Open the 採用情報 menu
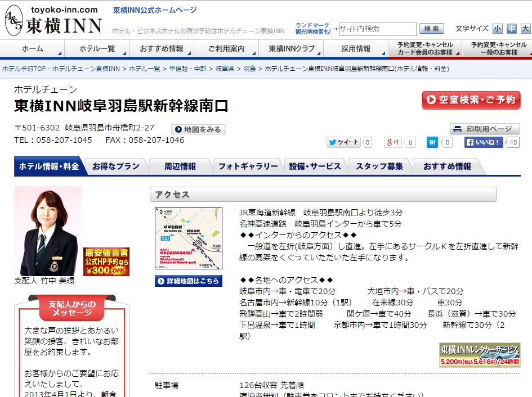This screenshot has height=397, width=532. click(356, 48)
